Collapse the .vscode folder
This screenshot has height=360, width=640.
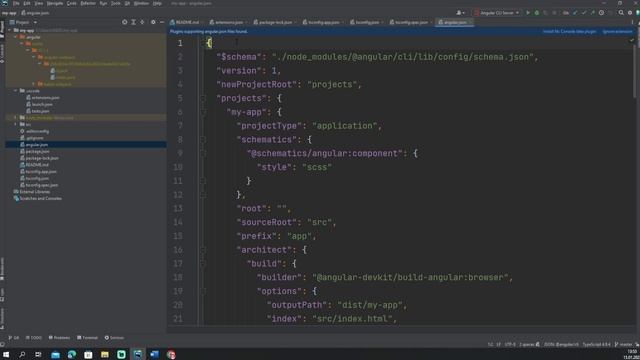click(x=16, y=91)
